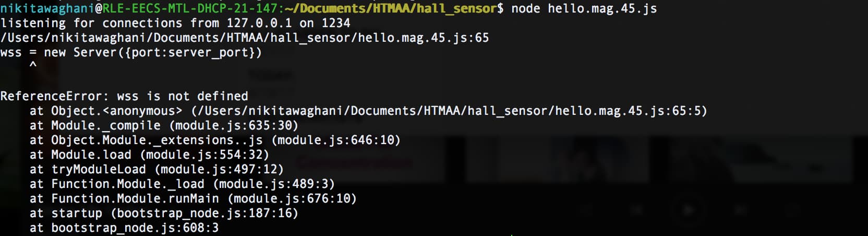
Task: Click the username nikitawaghani in the prompt
Action: click(x=47, y=9)
